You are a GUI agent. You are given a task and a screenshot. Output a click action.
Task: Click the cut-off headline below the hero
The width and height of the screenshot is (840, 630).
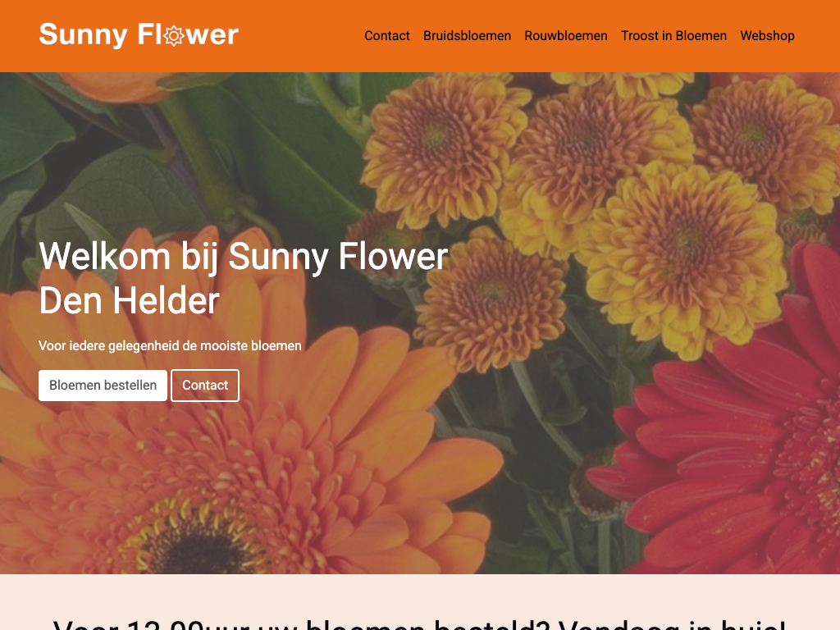419,624
